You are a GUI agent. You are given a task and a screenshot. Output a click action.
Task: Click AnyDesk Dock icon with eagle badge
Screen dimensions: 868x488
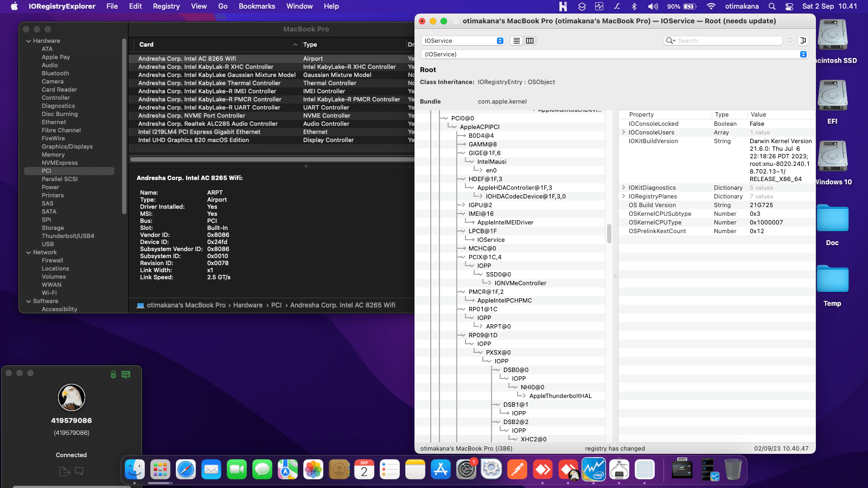pos(568,470)
